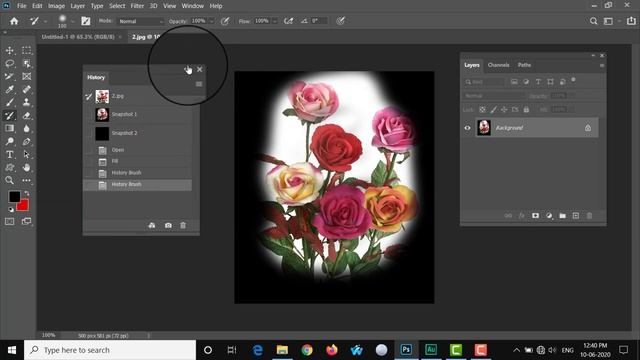Switch to the Channels tab

pos(498,65)
